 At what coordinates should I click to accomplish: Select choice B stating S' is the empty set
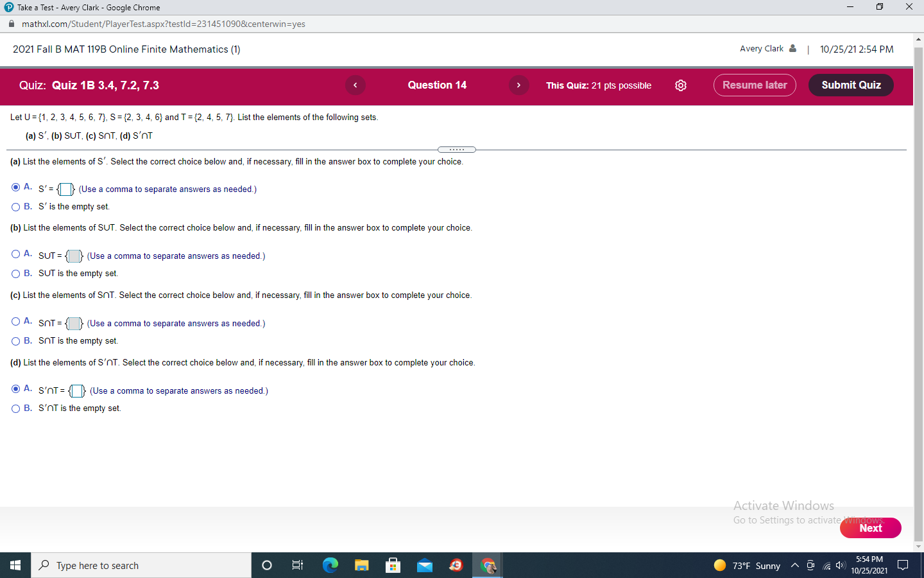pyautogui.click(x=15, y=206)
